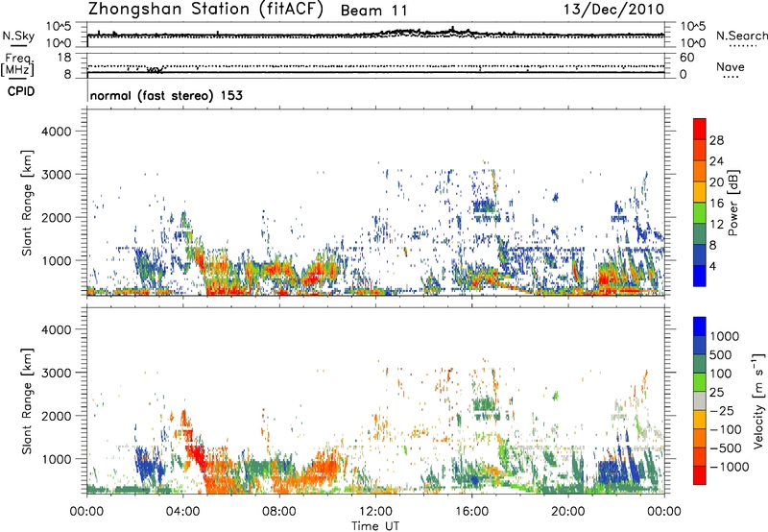Image resolution: width=768 pixels, height=532 pixels.
Task: Click the blue bottom of power colorbar
Action: tap(700, 276)
